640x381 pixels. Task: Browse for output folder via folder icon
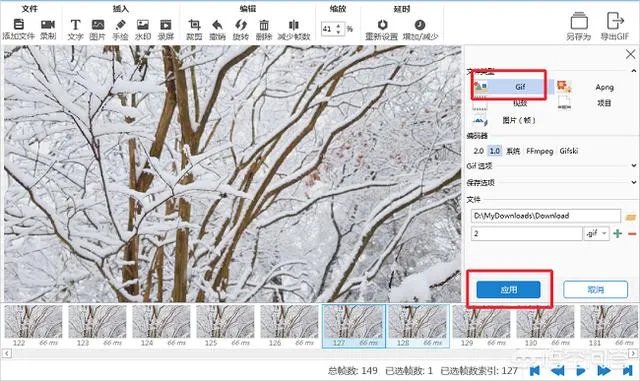click(631, 217)
